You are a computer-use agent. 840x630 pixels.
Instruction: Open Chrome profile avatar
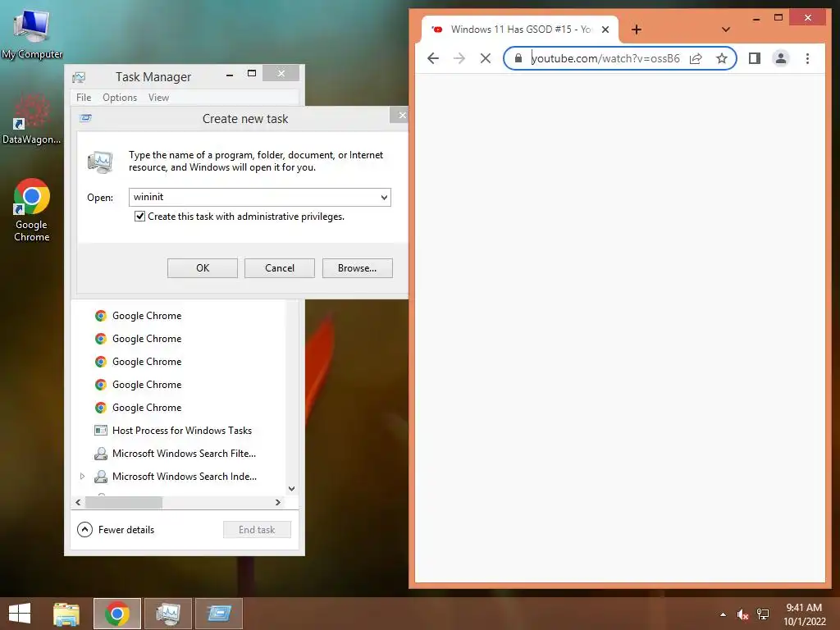pyautogui.click(x=781, y=58)
